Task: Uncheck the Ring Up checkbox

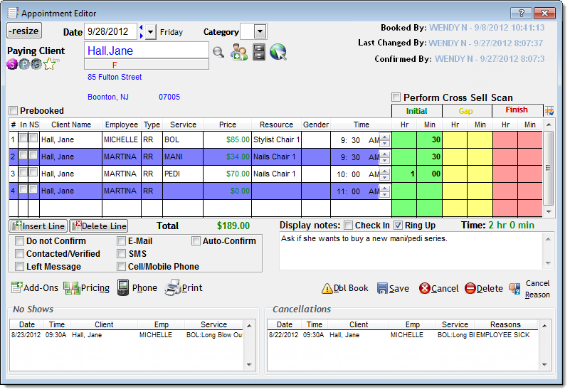Action: coord(398,226)
